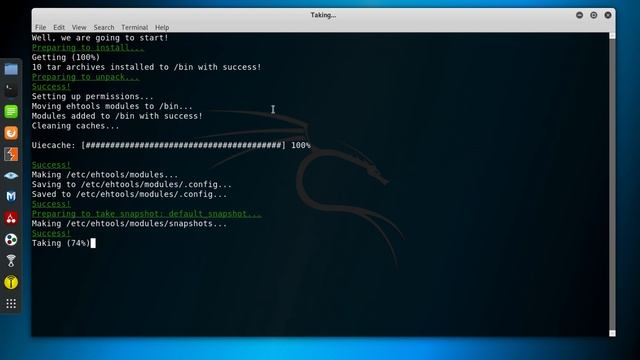Screen dimensions: 640x360
Task: Click "Cleaning caches..." line
Action: pyautogui.click(x=76, y=126)
